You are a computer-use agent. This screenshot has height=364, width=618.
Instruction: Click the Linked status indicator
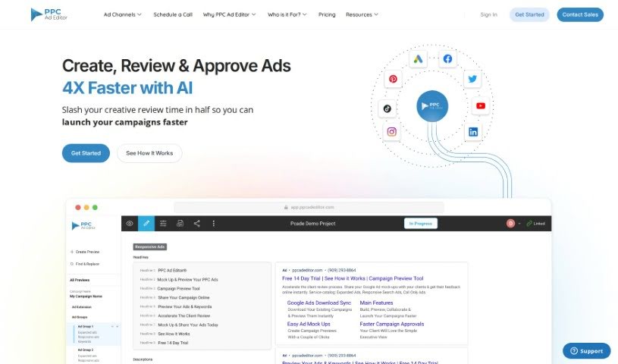(x=535, y=223)
